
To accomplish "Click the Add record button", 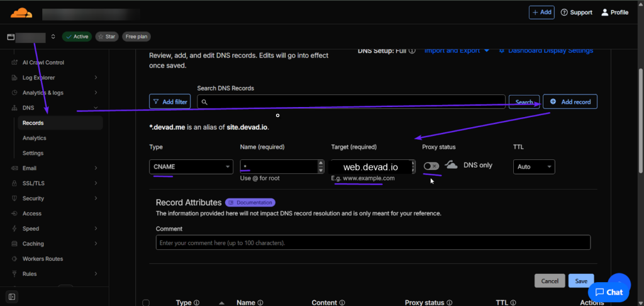I will [570, 101].
